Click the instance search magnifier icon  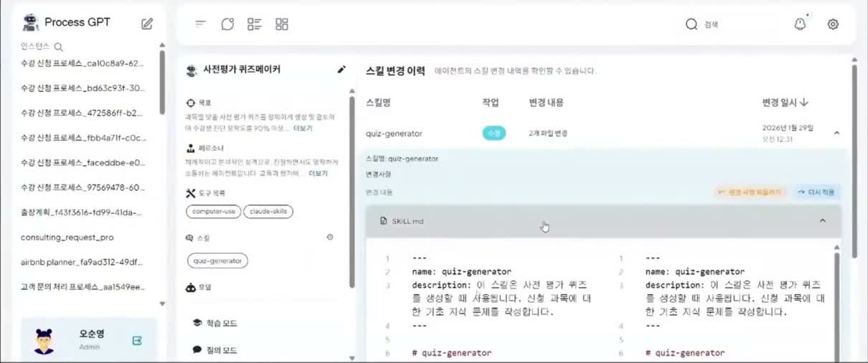pos(59,47)
